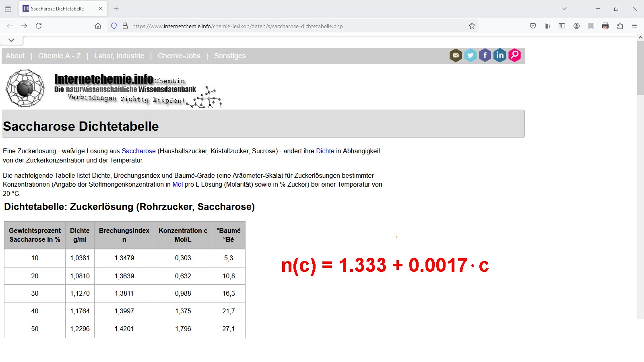Show site security padlock information

125,26
